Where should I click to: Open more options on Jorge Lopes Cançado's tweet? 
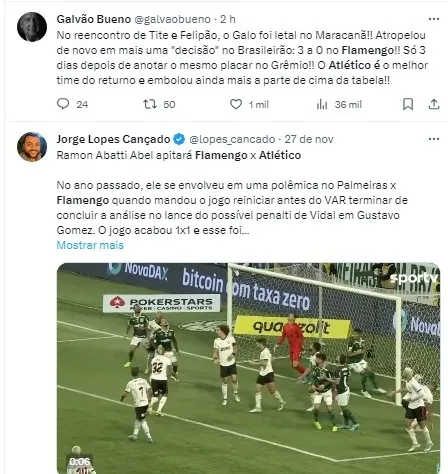(434, 139)
